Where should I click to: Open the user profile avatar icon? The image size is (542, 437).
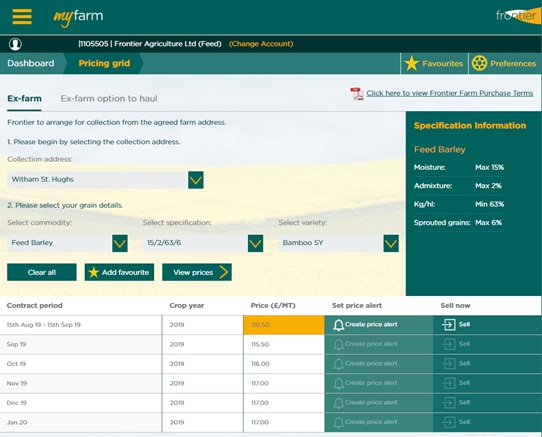click(x=15, y=44)
